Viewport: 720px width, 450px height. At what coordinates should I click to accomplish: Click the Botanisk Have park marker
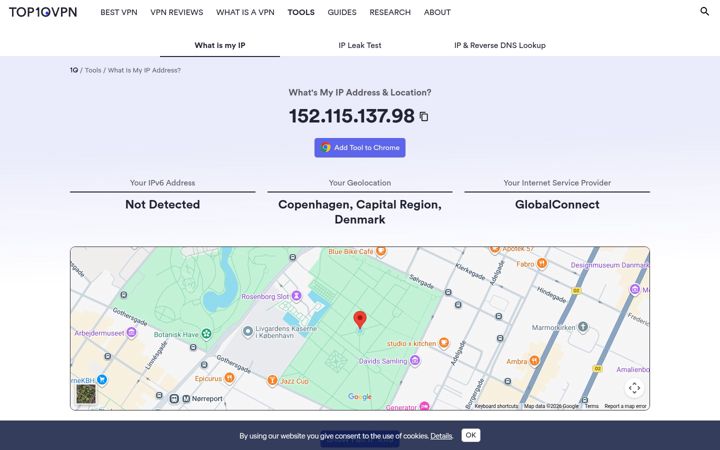pyautogui.click(x=206, y=334)
